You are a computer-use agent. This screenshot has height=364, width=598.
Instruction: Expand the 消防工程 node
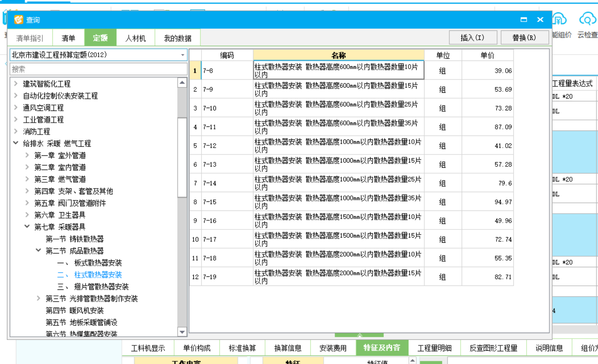[16, 131]
